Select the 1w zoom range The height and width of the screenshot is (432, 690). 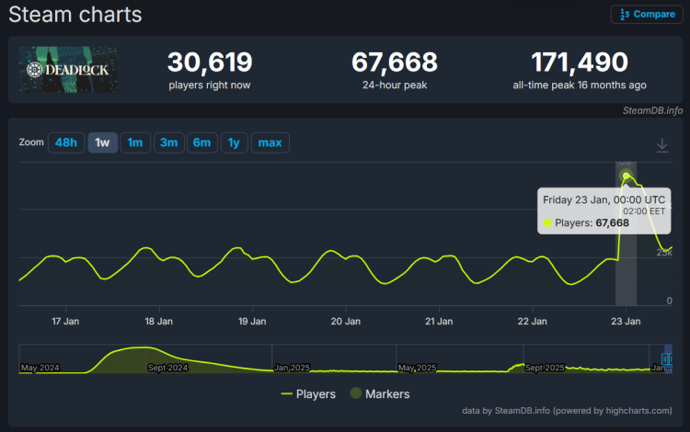[x=102, y=143]
